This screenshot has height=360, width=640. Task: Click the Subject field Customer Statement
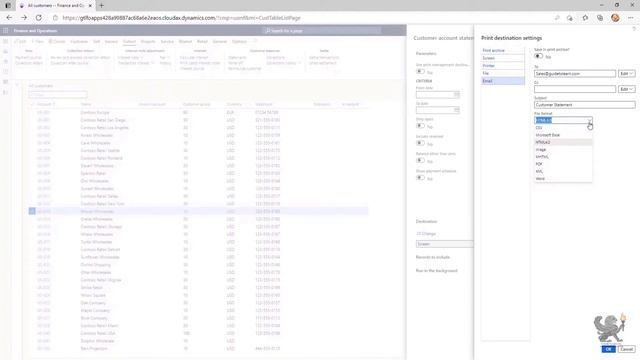584,105
